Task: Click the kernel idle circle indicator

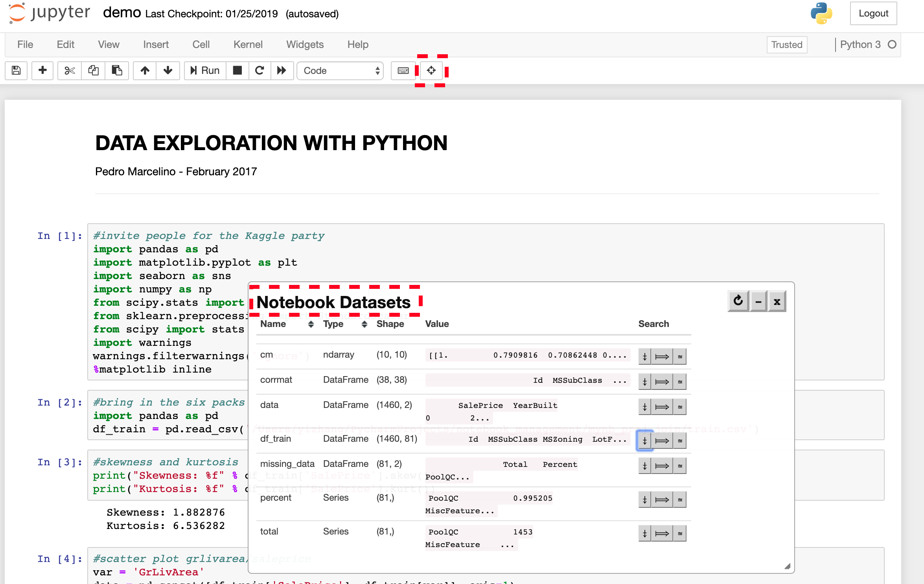Action: coord(892,44)
